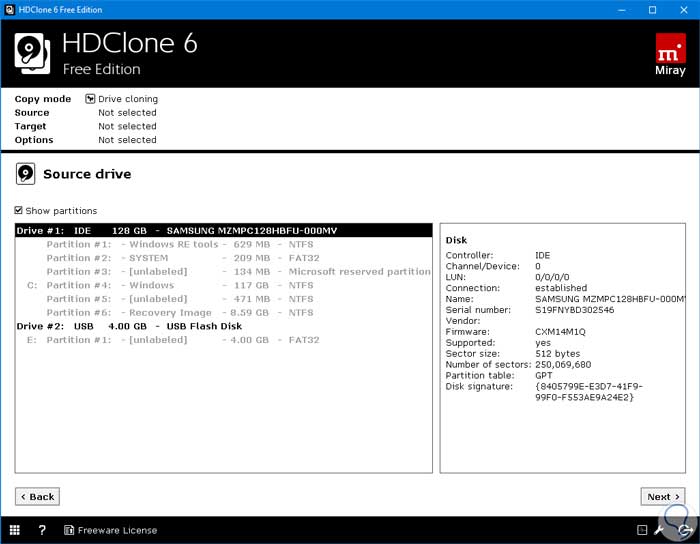Image resolution: width=700 pixels, height=544 pixels.
Task: Select Drive #1 SAMSUNG 128 GB
Action: pyautogui.click(x=224, y=231)
